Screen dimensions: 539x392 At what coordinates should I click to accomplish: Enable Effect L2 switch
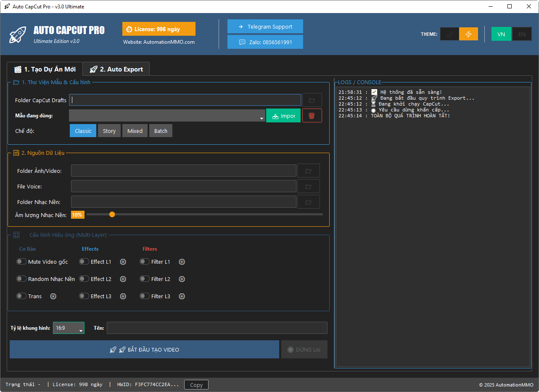[x=84, y=279]
